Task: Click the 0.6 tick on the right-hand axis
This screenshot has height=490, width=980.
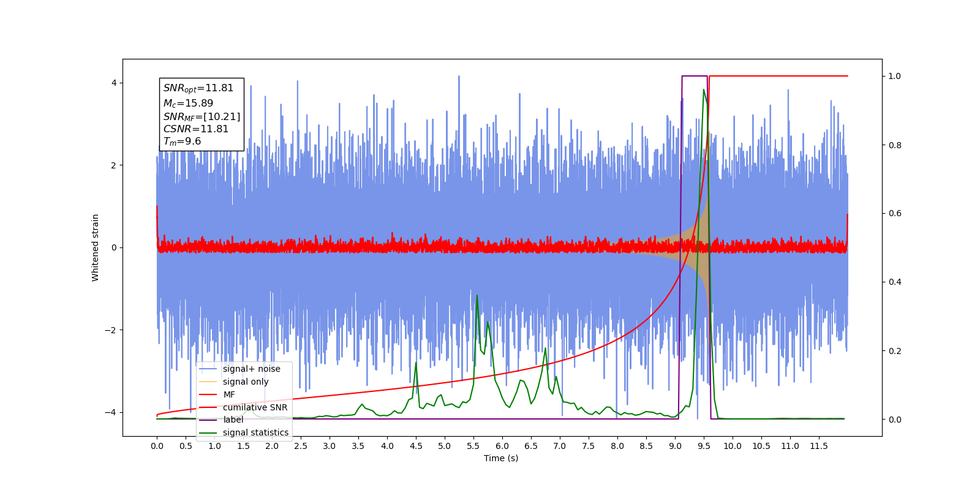Action: point(895,214)
